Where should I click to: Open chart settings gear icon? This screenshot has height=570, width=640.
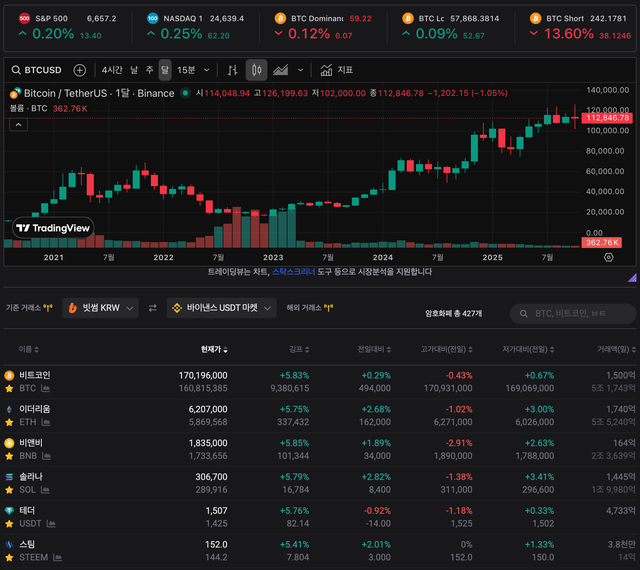[609, 257]
